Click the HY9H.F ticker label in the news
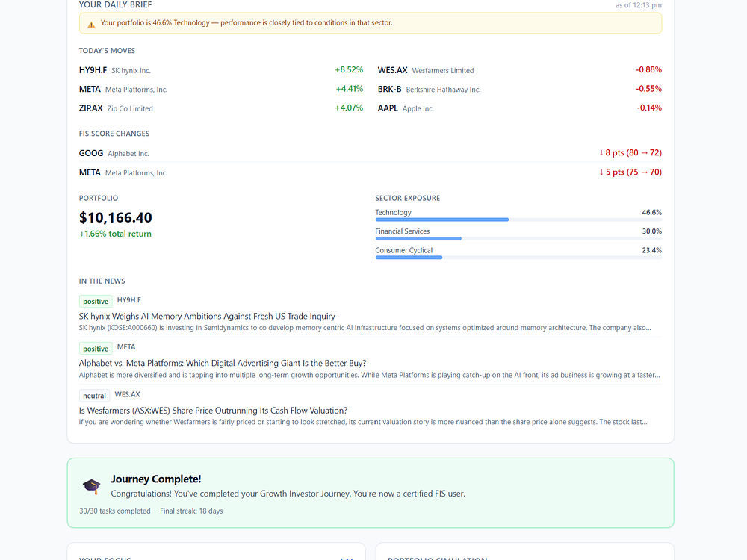 click(x=129, y=300)
